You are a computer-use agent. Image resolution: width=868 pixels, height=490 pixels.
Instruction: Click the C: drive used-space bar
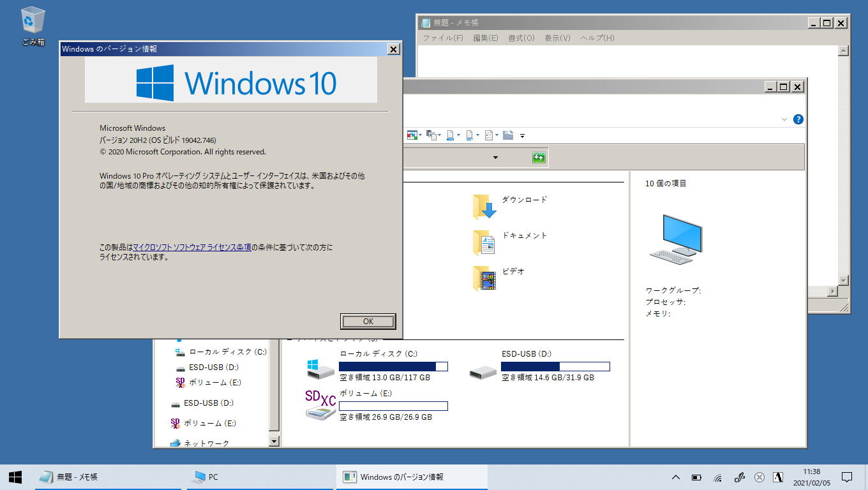(393, 366)
